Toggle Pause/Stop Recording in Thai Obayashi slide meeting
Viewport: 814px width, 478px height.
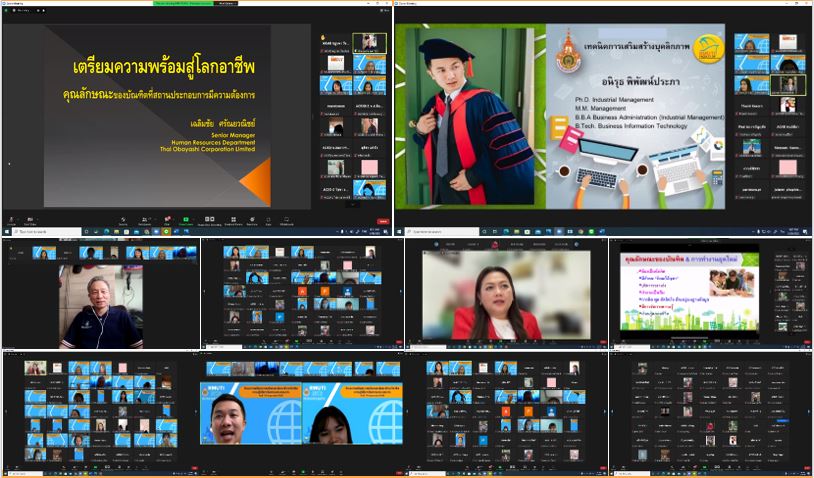click(211, 220)
